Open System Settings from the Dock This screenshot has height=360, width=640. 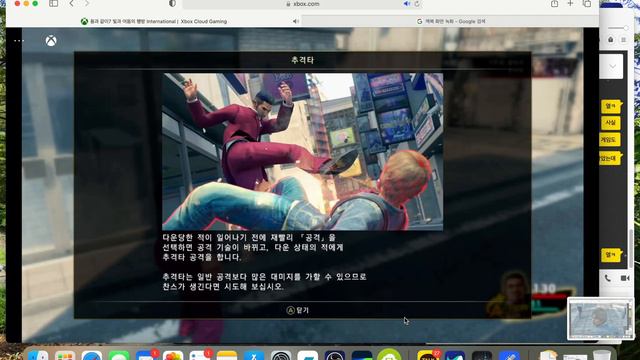(x=281, y=356)
